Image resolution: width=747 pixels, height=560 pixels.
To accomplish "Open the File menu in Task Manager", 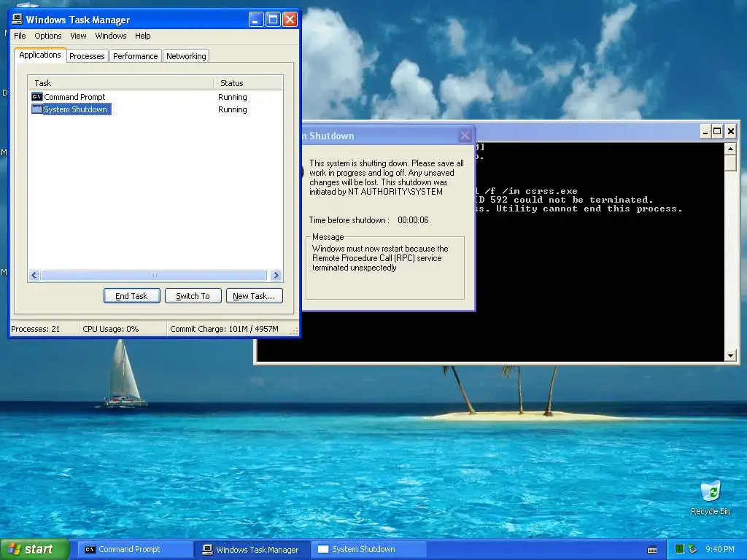I will pyautogui.click(x=20, y=36).
